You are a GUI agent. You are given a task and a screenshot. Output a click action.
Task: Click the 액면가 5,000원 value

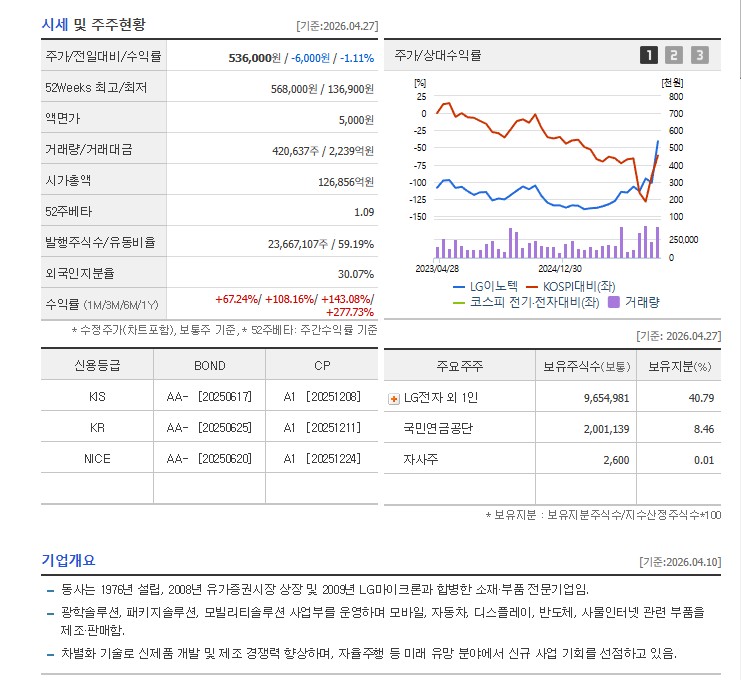pyautogui.click(x=356, y=120)
